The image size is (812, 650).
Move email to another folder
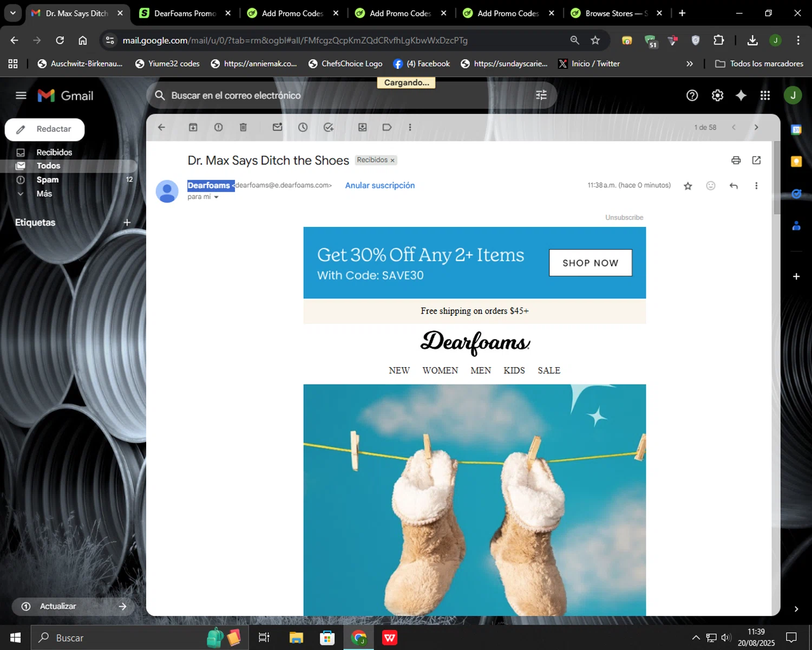[x=363, y=127]
